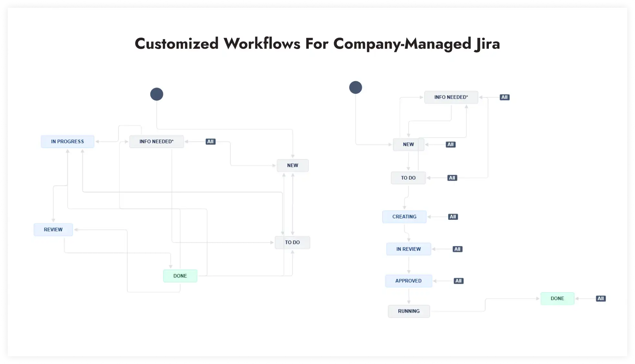The image size is (635, 364).
Task: Select INFO NEEDED* in the right workflow
Action: pos(451,97)
